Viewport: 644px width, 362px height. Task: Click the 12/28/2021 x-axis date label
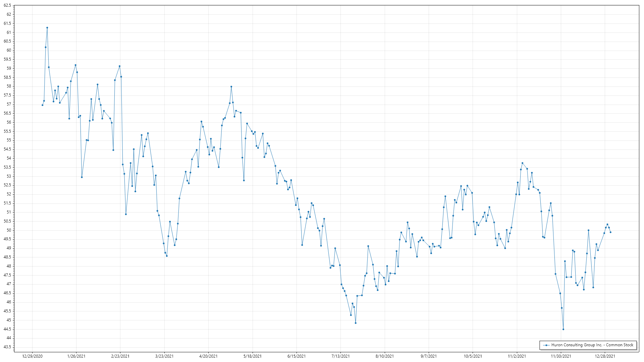coord(605,356)
